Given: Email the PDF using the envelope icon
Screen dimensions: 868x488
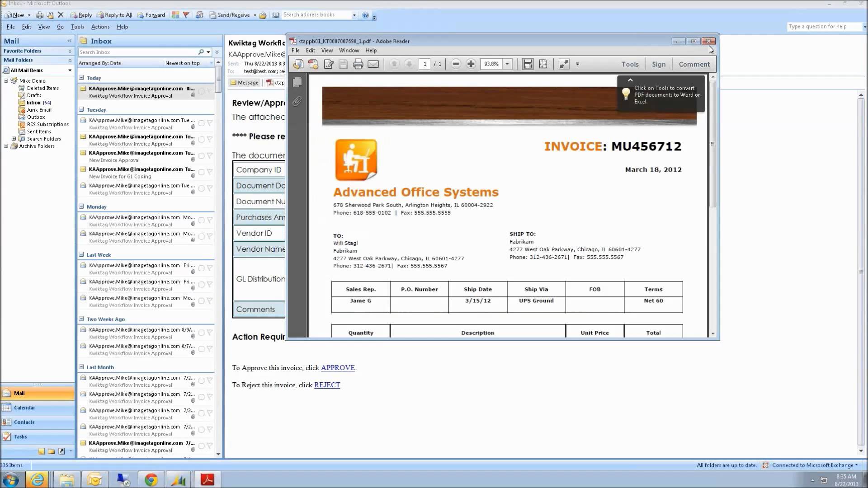Looking at the screenshot, I should 373,64.
